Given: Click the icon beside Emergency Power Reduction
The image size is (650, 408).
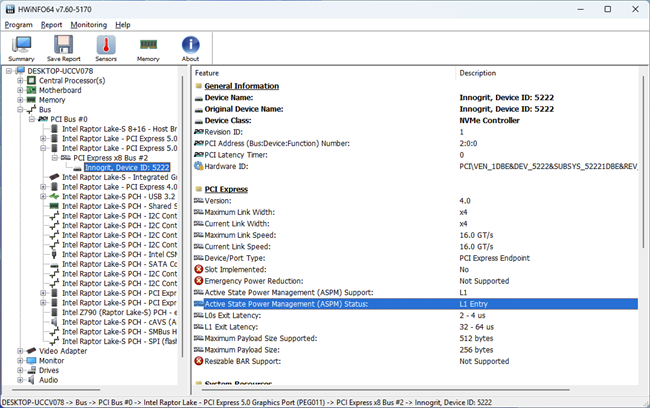Looking at the screenshot, I should [199, 281].
